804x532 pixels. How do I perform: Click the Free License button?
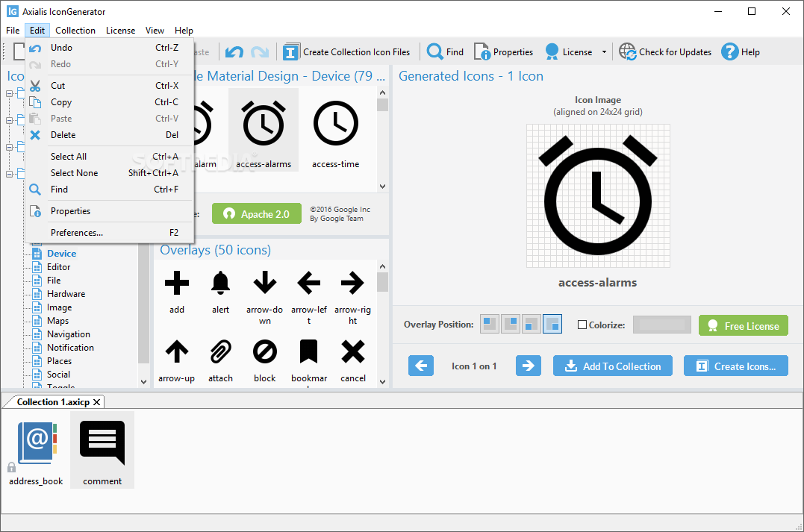(743, 325)
